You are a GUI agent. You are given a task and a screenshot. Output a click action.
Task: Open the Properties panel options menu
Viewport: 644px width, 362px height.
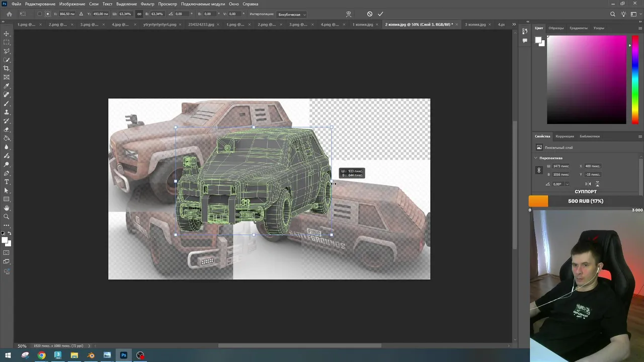(x=640, y=136)
